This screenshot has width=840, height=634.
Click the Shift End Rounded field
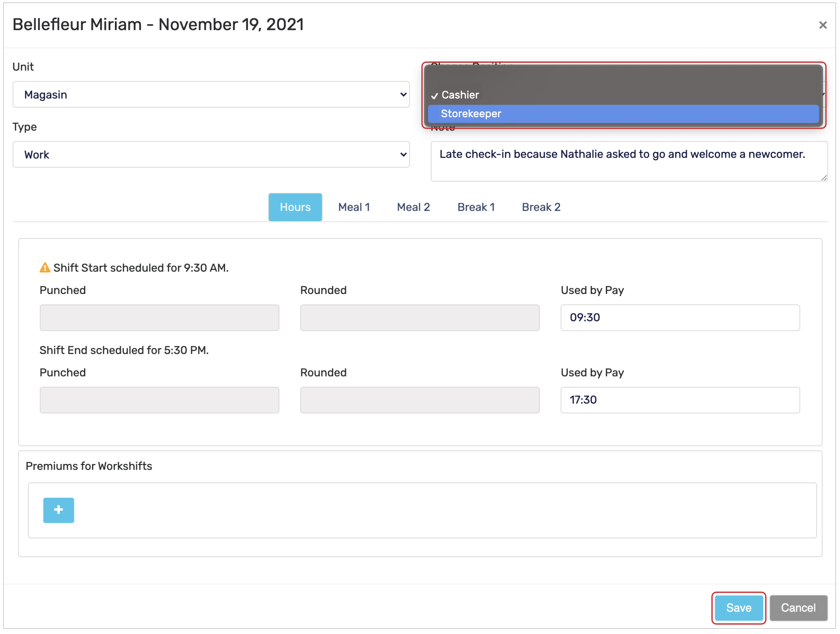pyautogui.click(x=420, y=400)
